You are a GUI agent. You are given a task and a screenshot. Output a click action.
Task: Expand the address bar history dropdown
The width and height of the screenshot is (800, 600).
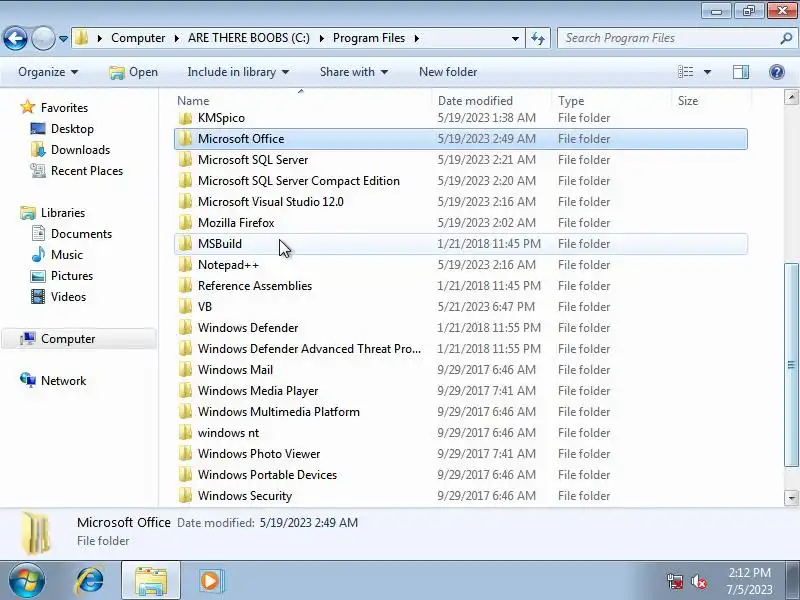click(x=515, y=38)
